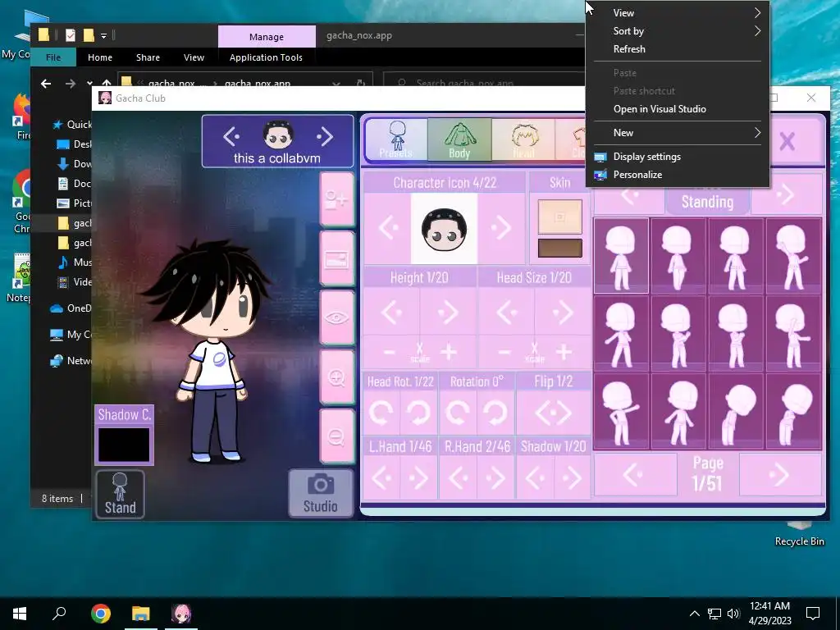Expand the New submenu

pos(678,132)
